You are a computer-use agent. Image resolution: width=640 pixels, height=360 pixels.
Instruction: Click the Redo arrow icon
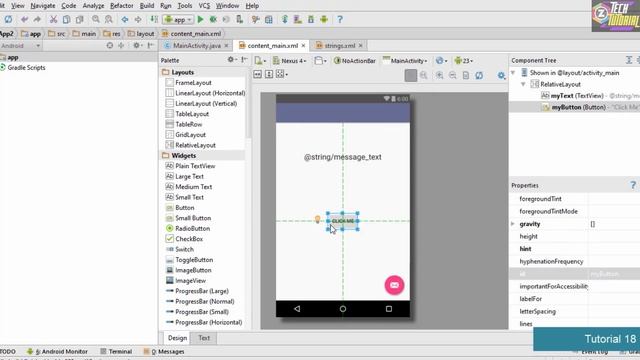point(37,19)
